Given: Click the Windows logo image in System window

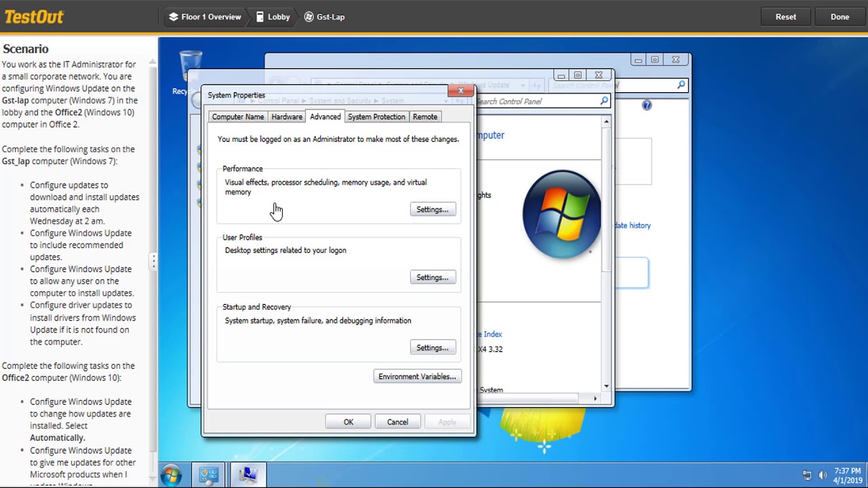Looking at the screenshot, I should point(561,214).
